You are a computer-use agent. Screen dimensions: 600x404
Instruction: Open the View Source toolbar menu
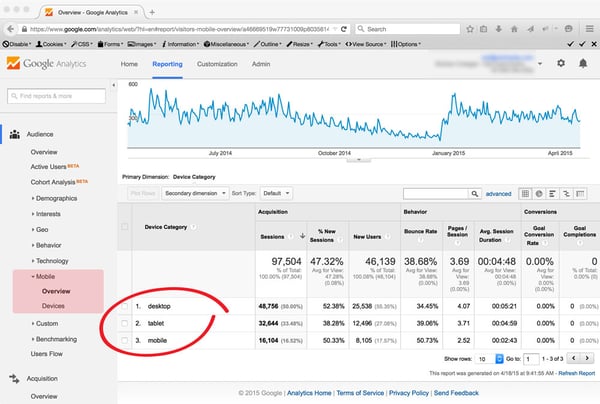[366, 44]
